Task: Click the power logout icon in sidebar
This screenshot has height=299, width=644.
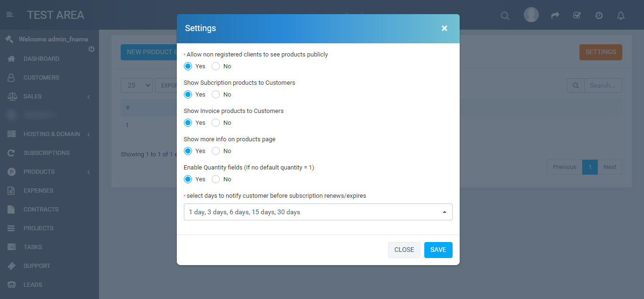Action: click(91, 49)
